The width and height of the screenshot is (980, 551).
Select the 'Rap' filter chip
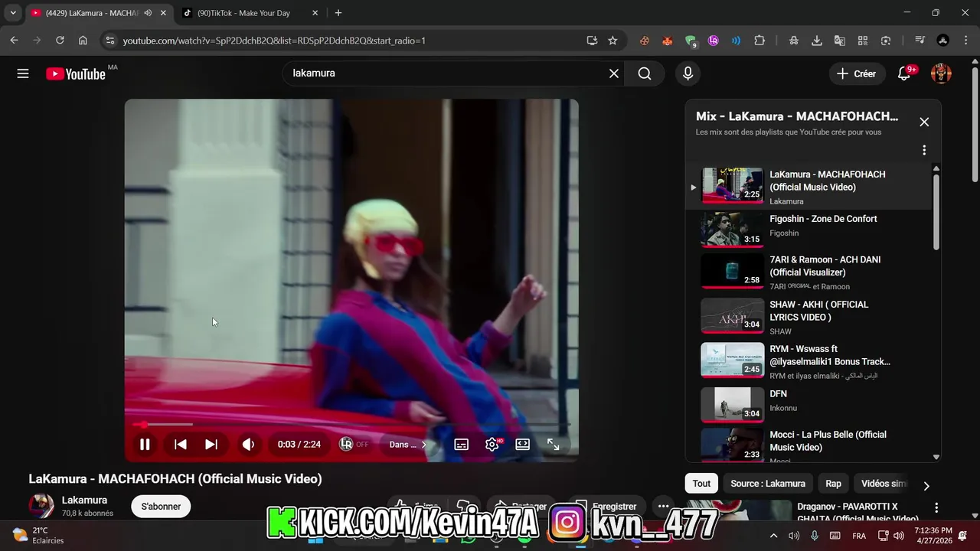coord(833,484)
